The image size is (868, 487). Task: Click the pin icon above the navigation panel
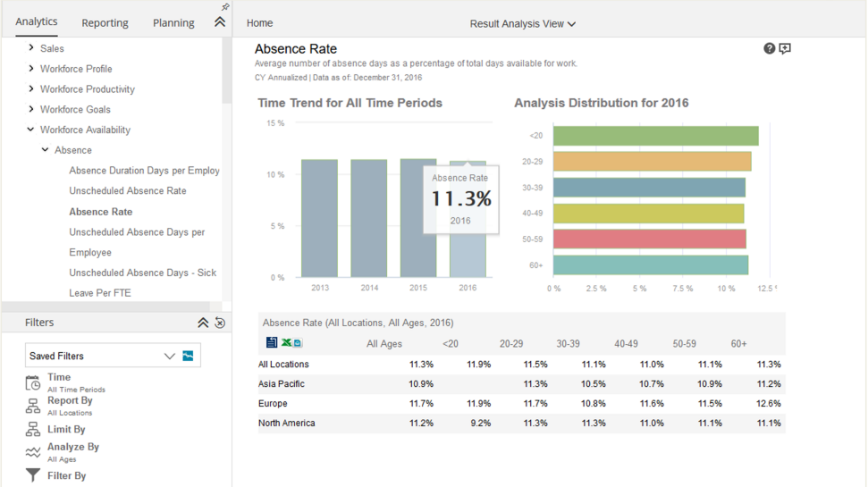(224, 7)
